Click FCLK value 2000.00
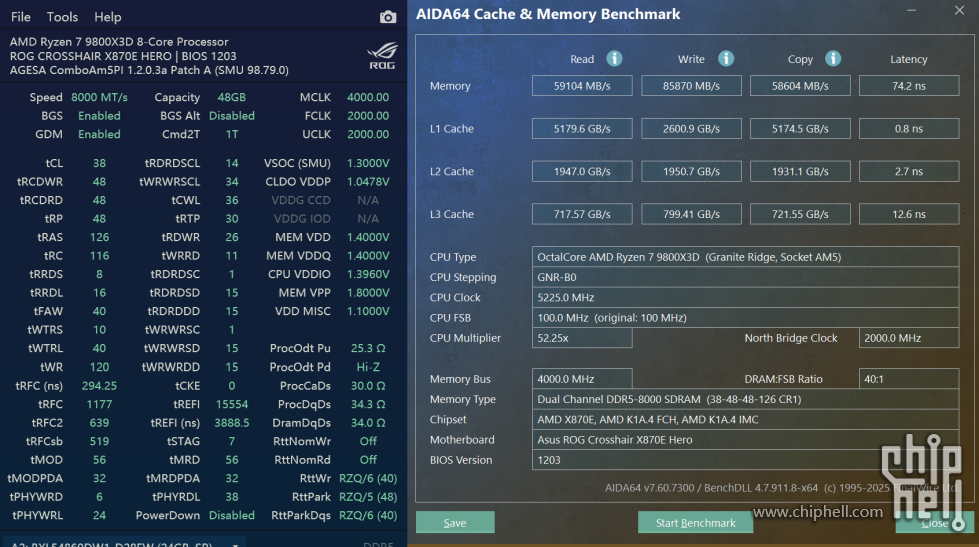Screen dimensions: 979x547 pyautogui.click(x=368, y=116)
